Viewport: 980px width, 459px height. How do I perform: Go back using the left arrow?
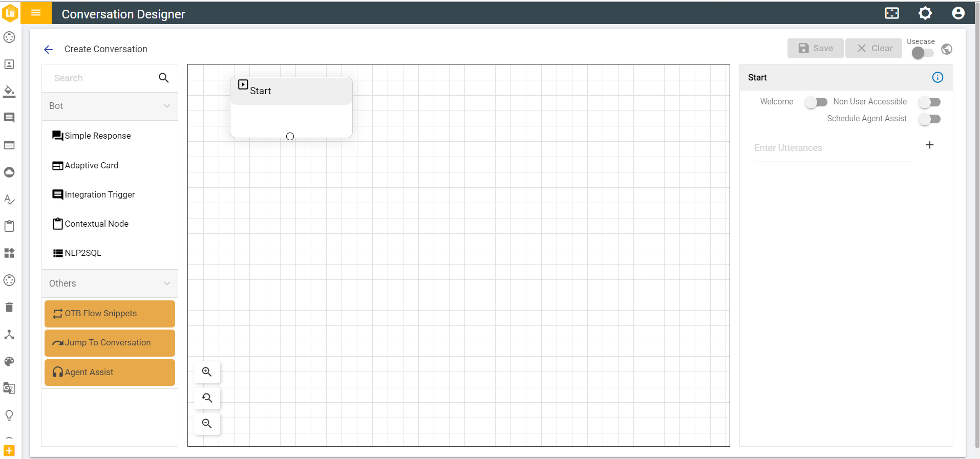point(49,49)
